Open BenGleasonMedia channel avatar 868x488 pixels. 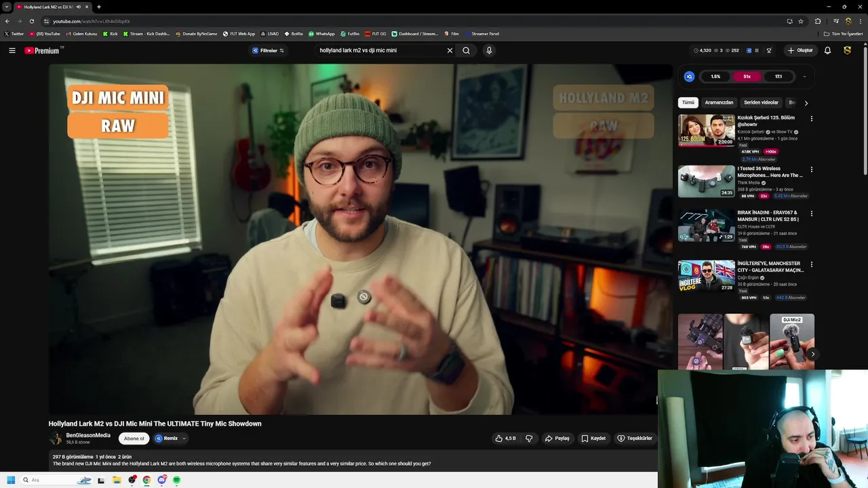click(56, 439)
